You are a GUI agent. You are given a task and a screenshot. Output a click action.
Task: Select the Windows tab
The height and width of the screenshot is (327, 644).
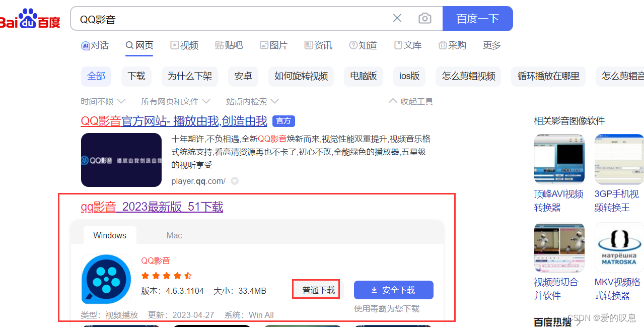[x=110, y=235]
